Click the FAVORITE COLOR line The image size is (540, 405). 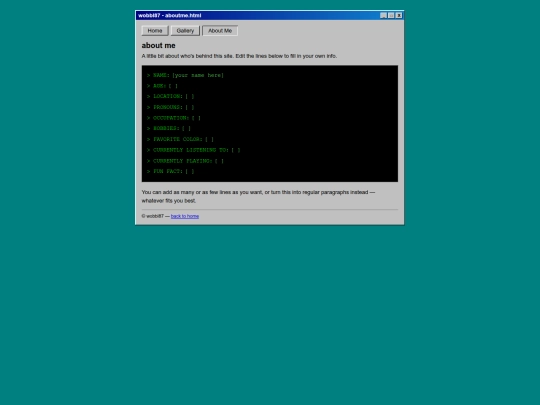click(180, 139)
